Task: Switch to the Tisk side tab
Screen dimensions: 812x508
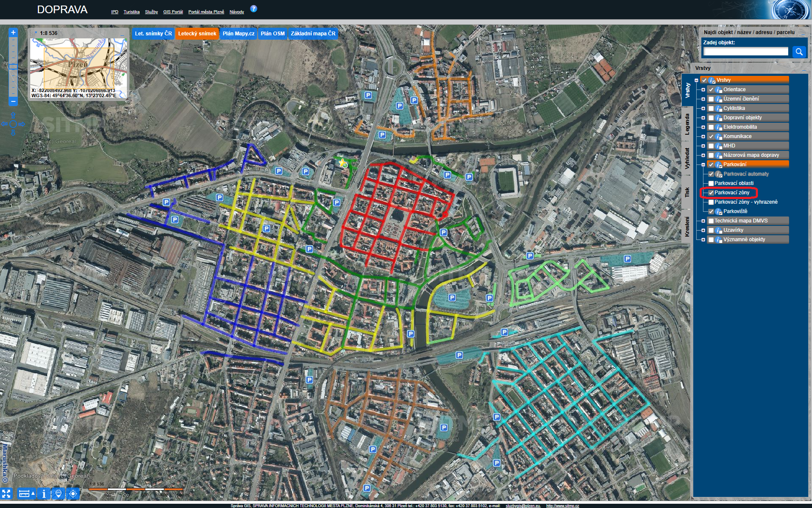Action: [687, 192]
